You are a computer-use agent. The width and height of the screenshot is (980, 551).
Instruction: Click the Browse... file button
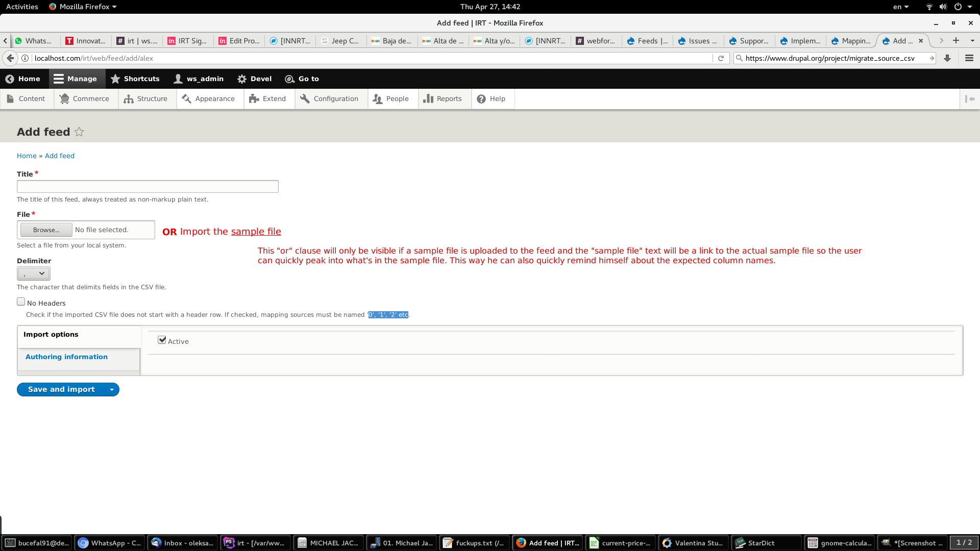pos(46,230)
